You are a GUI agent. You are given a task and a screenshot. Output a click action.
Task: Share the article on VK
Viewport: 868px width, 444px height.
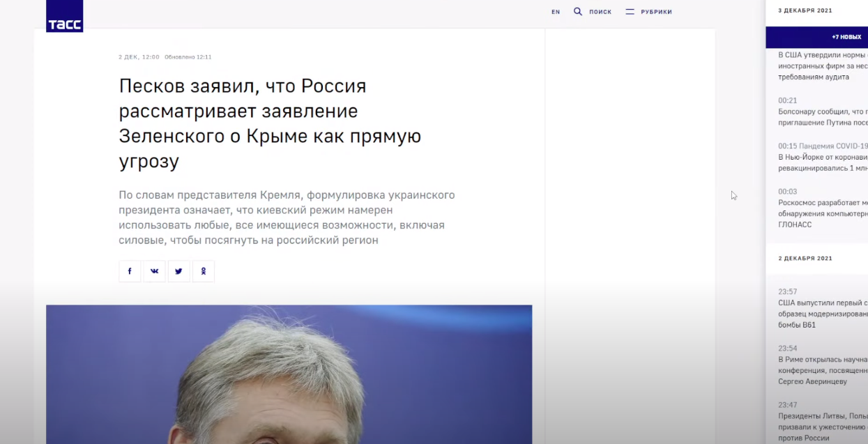pos(154,271)
